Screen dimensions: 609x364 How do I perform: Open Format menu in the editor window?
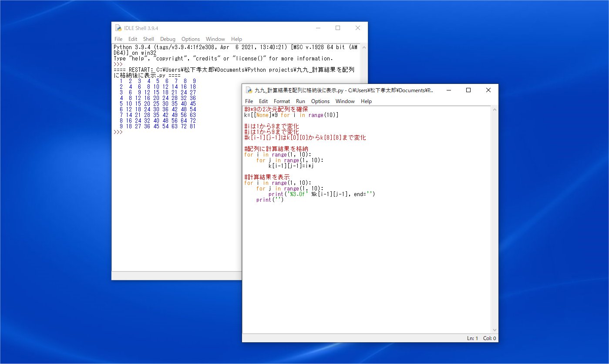pos(282,101)
